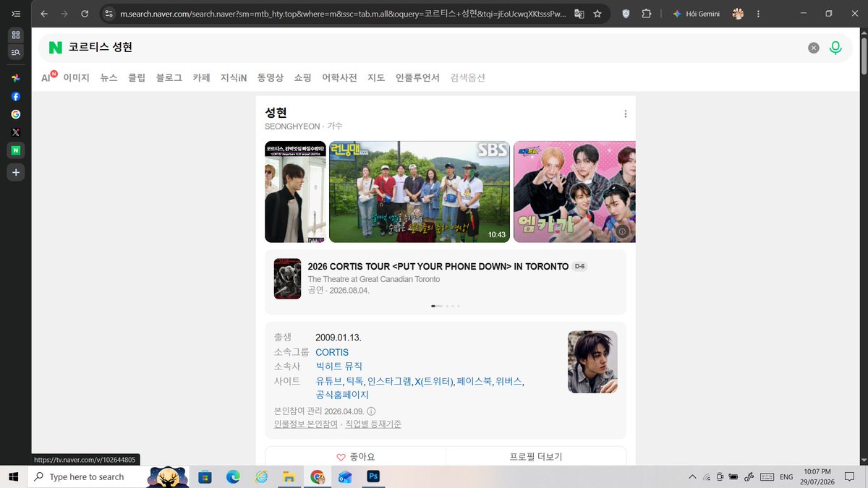Click the translate page icon
The height and width of the screenshot is (488, 868).
click(x=579, y=14)
